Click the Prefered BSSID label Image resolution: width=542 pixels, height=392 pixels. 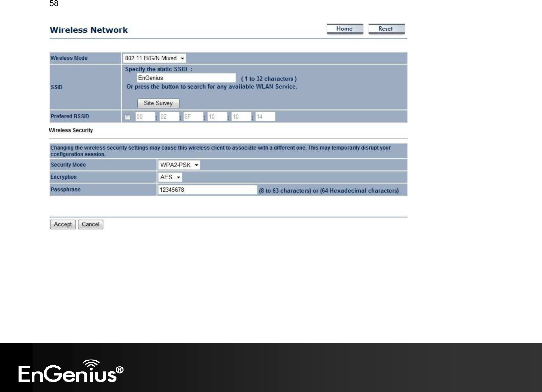pyautogui.click(x=70, y=116)
